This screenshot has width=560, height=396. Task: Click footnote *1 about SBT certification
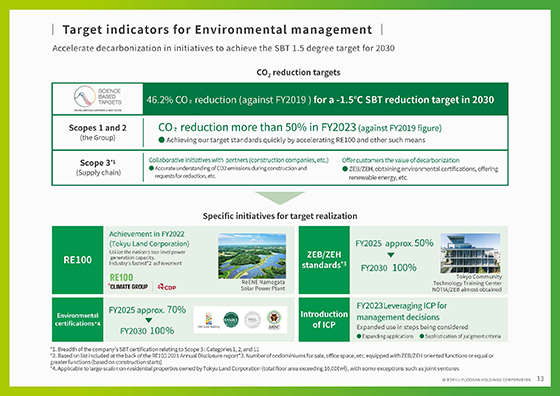pos(155,349)
